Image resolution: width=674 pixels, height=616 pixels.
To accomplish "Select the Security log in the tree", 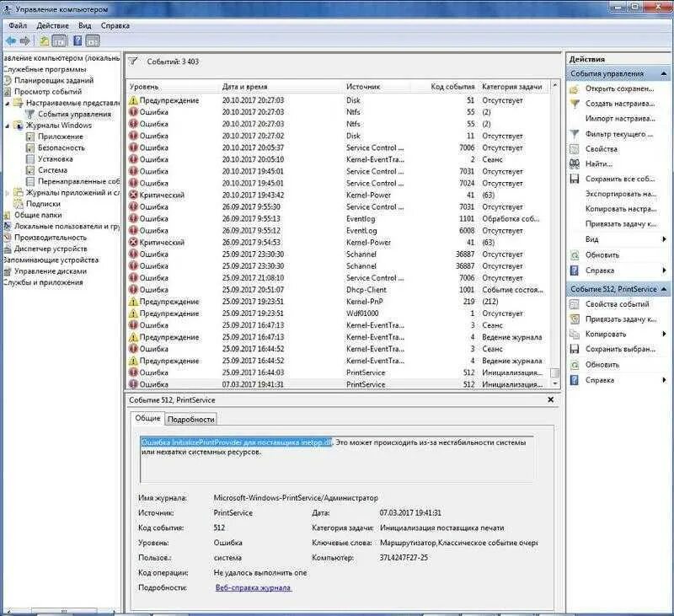I will pos(62,147).
